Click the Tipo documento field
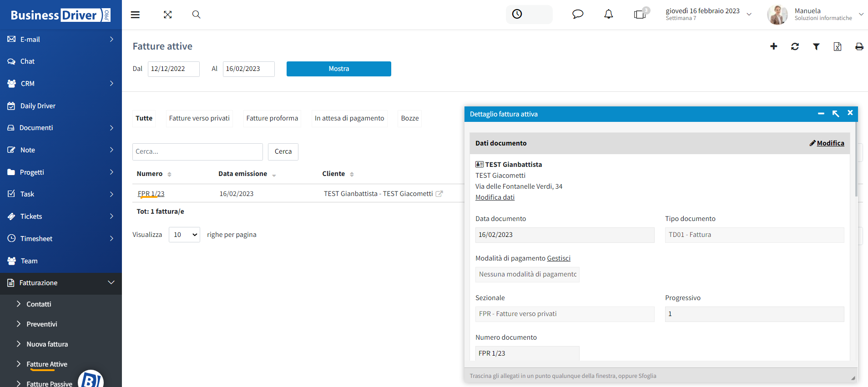Screen dimensions: 868x387 click(755, 235)
